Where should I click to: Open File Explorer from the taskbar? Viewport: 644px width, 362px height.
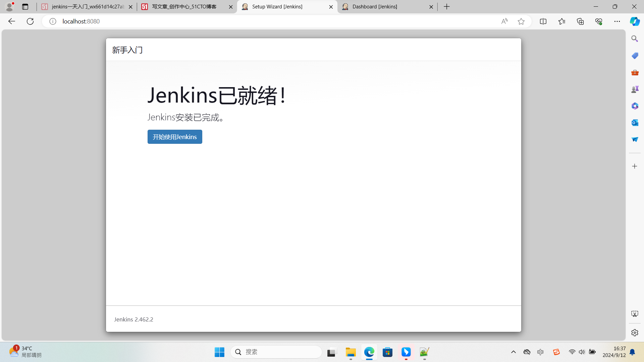point(351,352)
